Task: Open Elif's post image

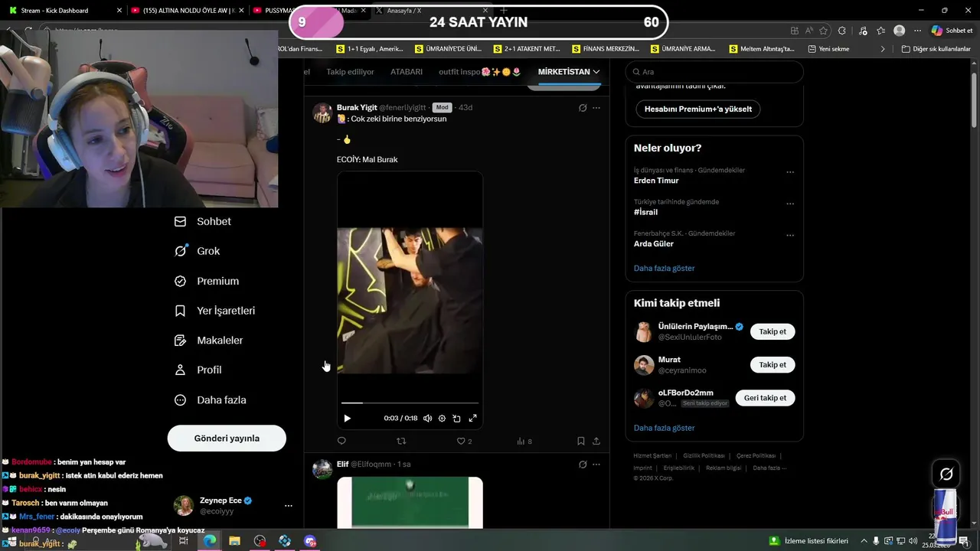Action: pos(410,502)
